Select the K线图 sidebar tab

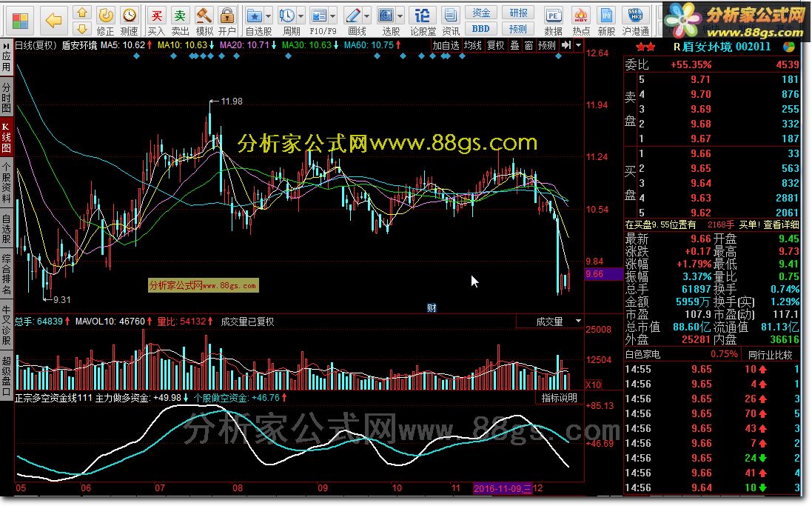(x=6, y=137)
